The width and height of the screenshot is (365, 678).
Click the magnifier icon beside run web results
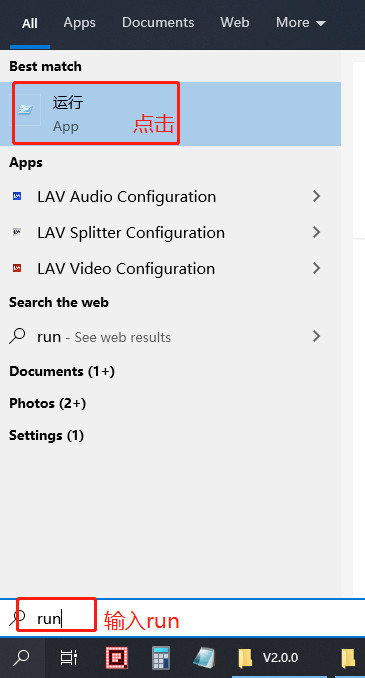pos(17,336)
